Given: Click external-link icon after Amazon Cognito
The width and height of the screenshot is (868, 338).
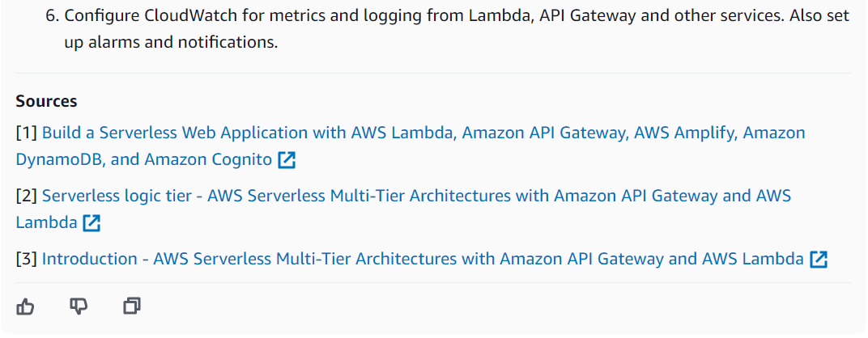Looking at the screenshot, I should pyautogui.click(x=287, y=160).
